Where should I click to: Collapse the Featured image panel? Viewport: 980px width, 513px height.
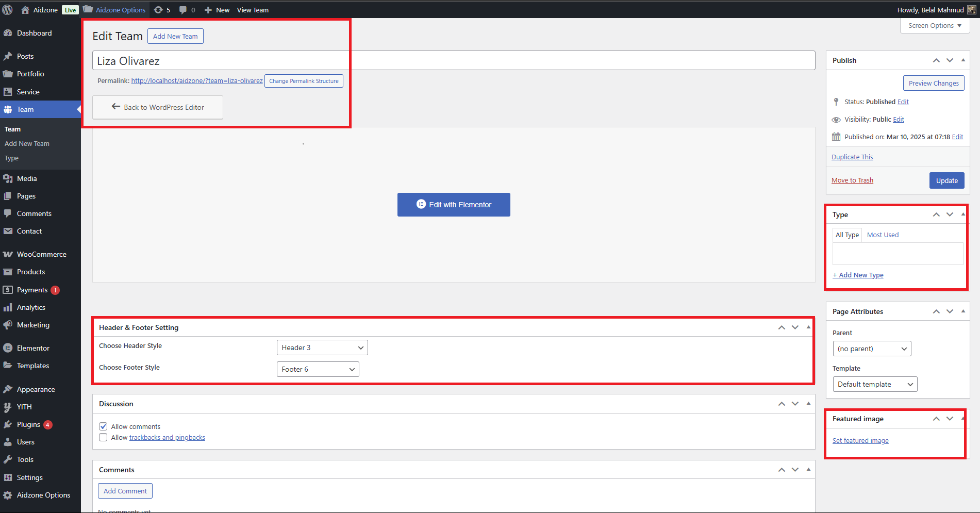click(962, 419)
